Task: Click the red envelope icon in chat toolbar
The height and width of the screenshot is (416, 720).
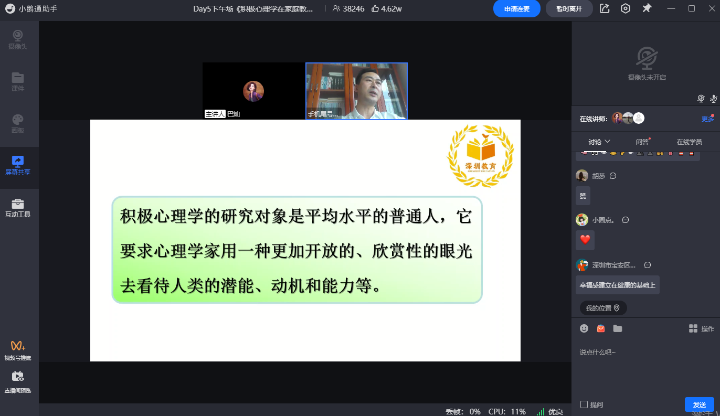Action: pyautogui.click(x=601, y=328)
